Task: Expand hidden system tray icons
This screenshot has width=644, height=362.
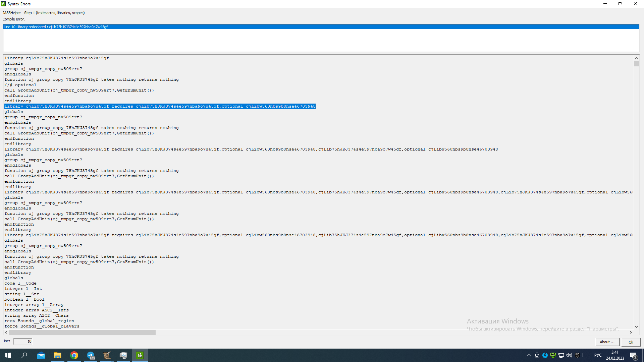Action: [529, 355]
